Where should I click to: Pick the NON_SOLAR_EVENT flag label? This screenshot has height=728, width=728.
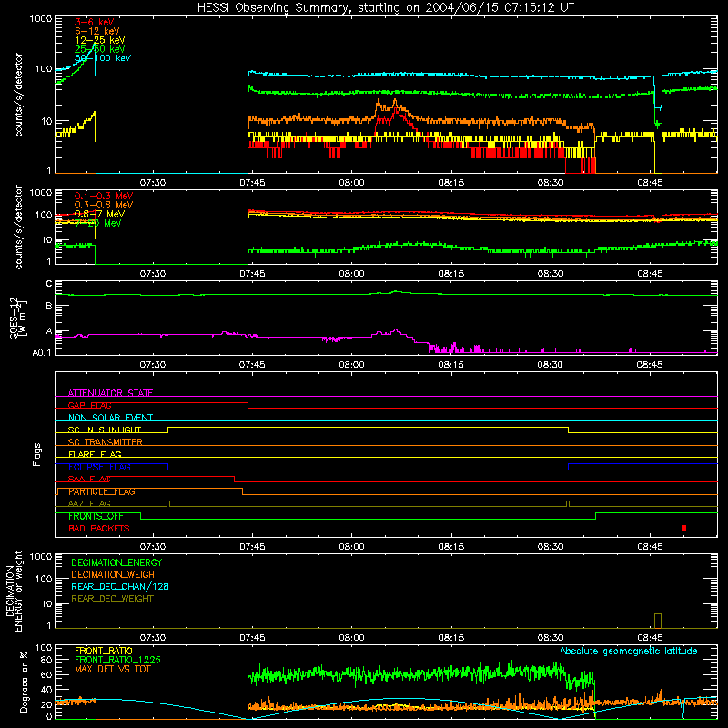pos(110,418)
